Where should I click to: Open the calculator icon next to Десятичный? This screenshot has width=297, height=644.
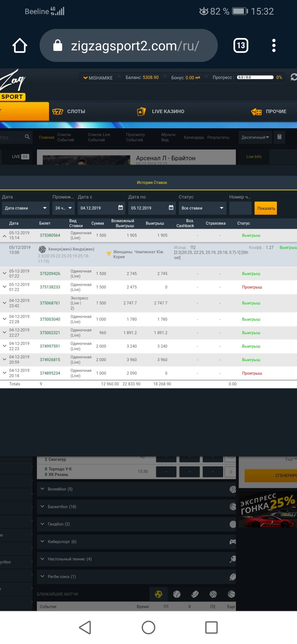point(279,137)
